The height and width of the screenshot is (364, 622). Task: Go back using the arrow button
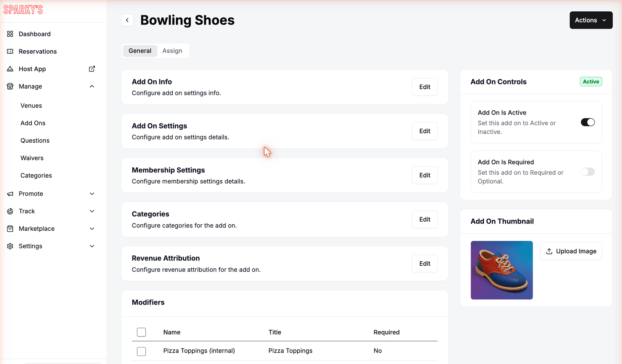pos(127,20)
